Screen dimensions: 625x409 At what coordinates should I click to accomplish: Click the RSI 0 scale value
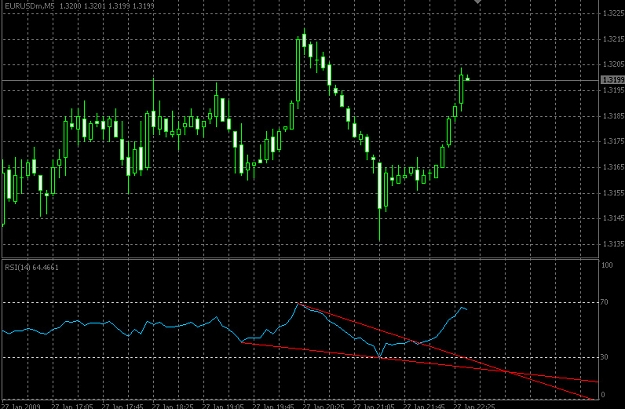[603, 395]
